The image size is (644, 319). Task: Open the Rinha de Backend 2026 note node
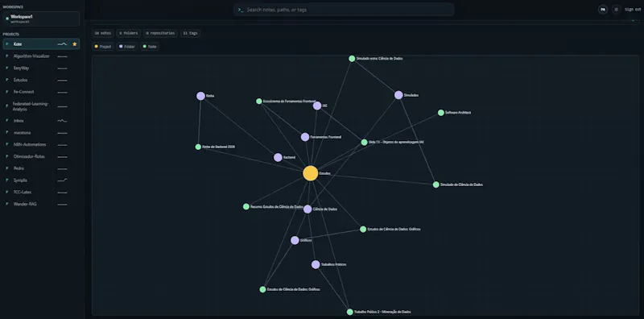click(x=198, y=147)
